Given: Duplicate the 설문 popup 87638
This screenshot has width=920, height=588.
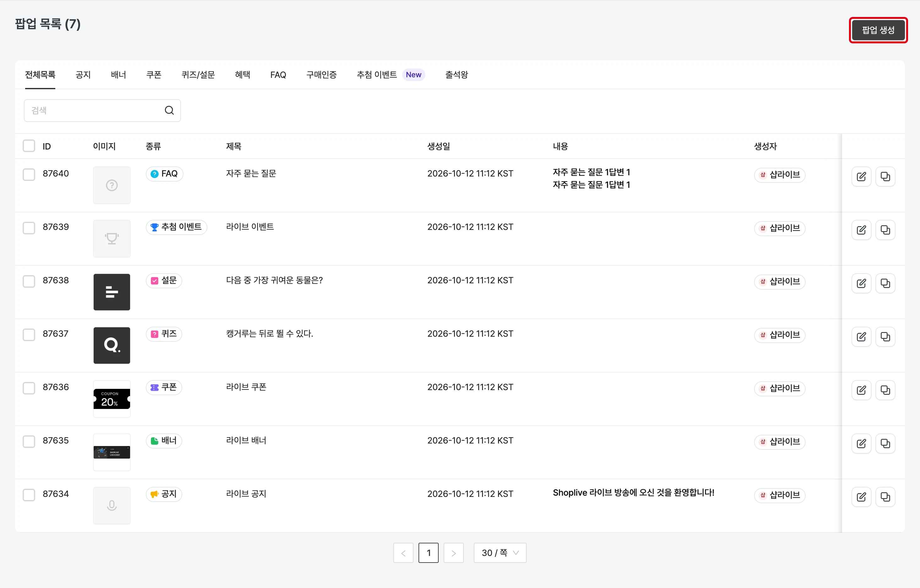Looking at the screenshot, I should (x=885, y=283).
